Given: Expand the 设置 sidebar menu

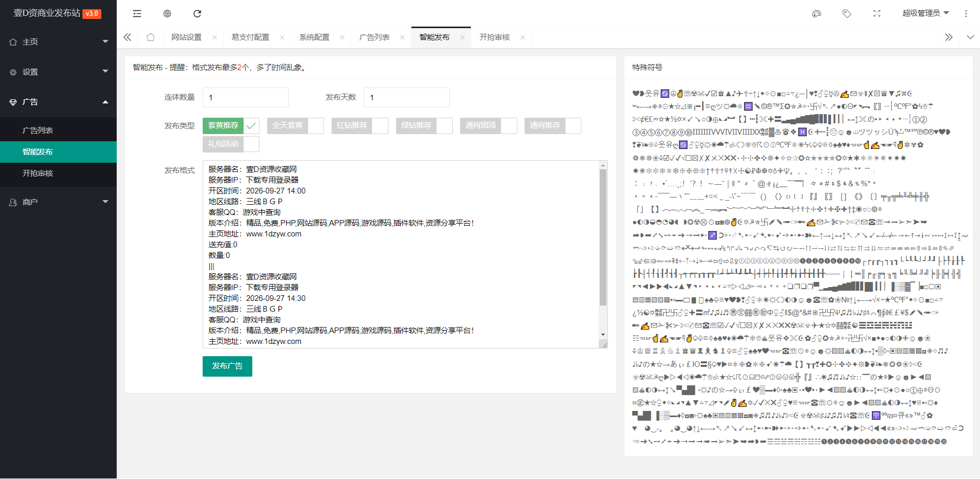Looking at the screenshot, I should tap(58, 72).
